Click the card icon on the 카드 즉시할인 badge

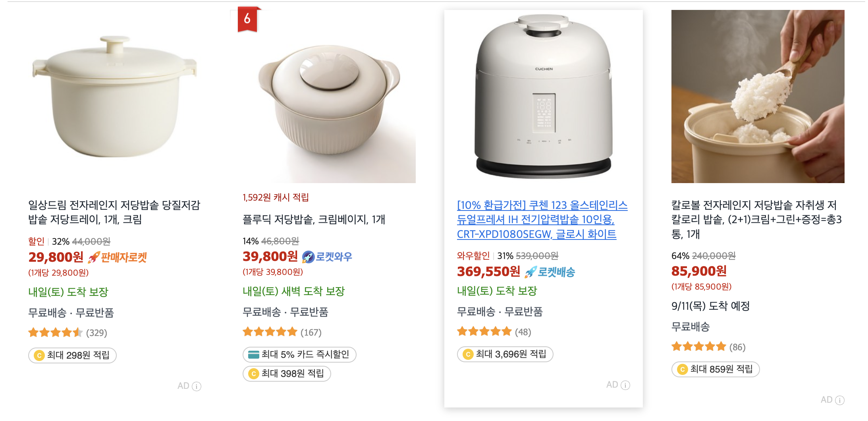[x=254, y=354]
